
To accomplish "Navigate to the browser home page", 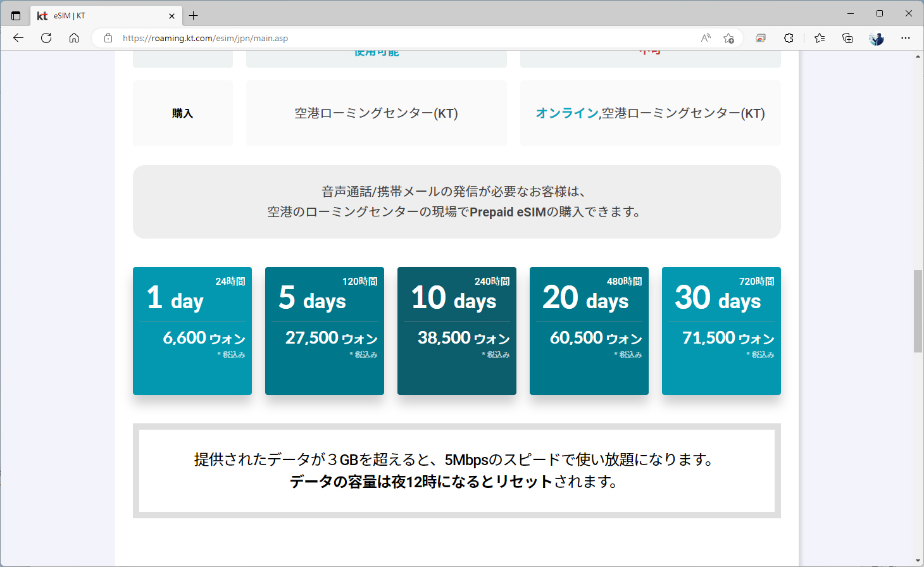I will coord(74,38).
